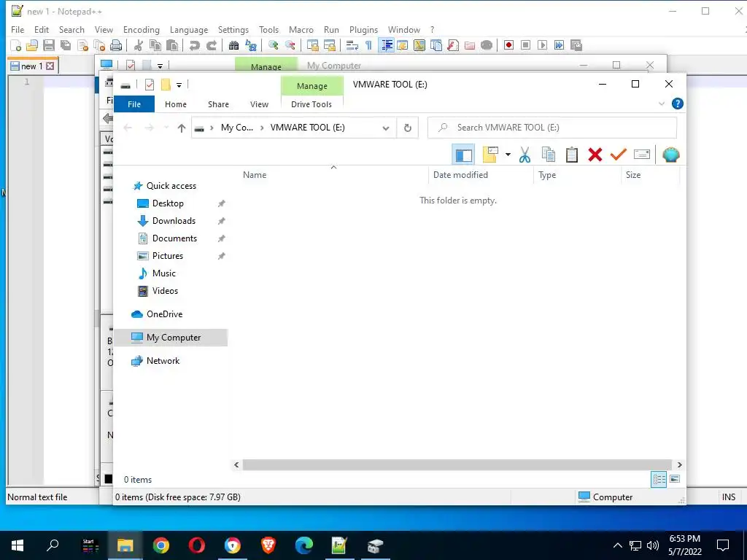Click the Playback macro icon
Image resolution: width=747 pixels, height=560 pixels.
pyautogui.click(x=542, y=45)
